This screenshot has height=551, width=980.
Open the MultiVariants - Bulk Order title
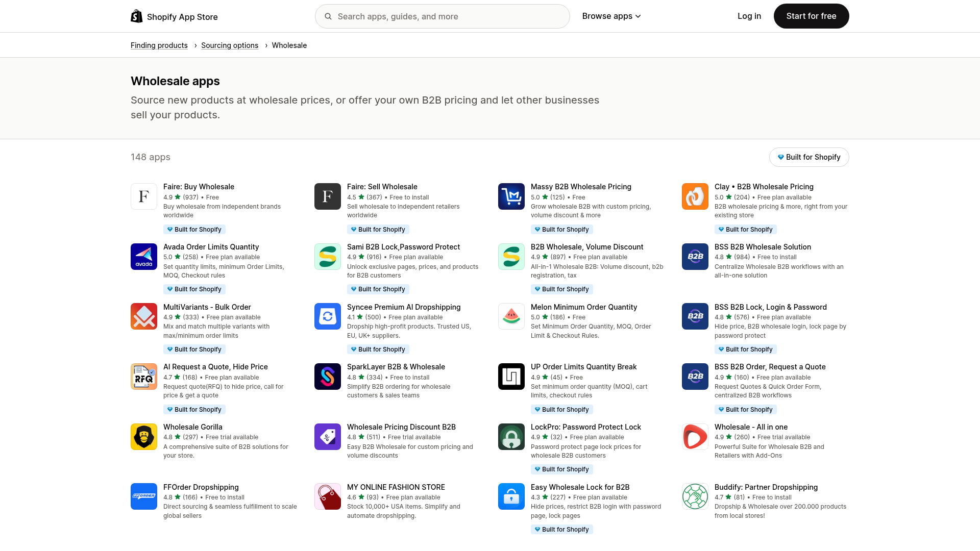[x=207, y=307]
